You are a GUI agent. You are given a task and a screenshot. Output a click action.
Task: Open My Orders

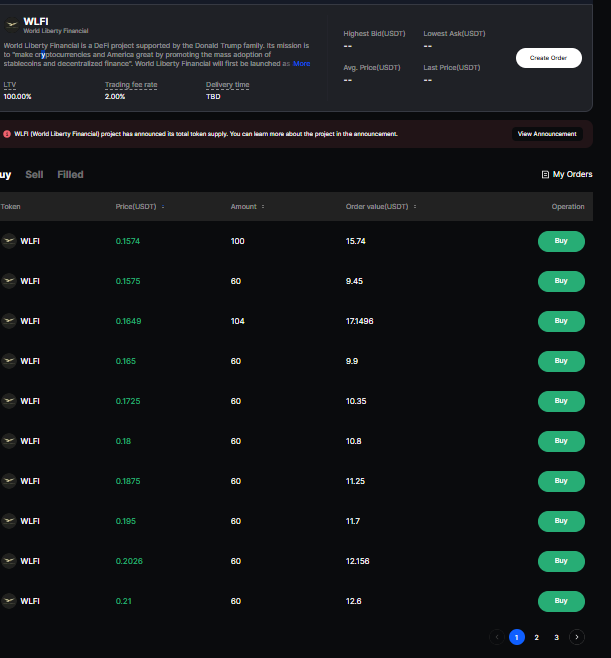567,174
